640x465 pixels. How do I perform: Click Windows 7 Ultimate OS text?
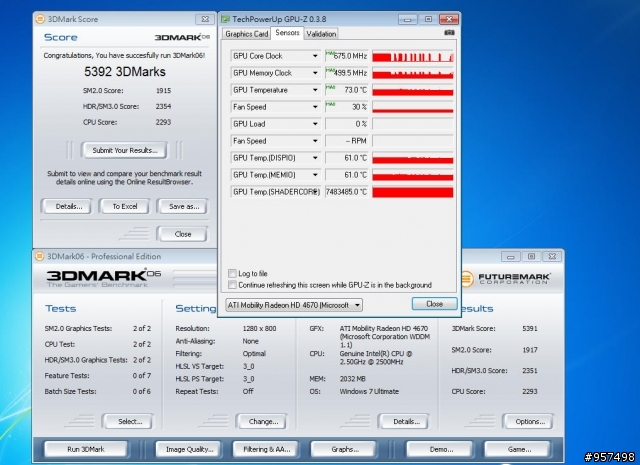click(369, 391)
